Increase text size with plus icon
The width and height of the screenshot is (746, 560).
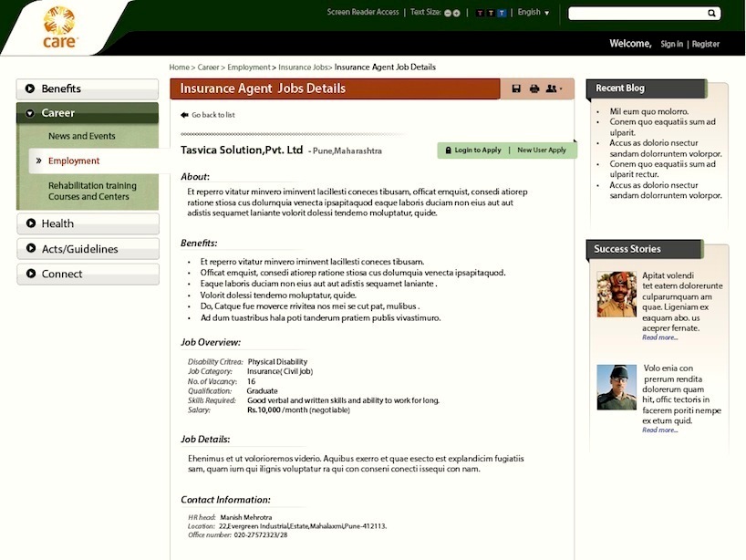(x=456, y=13)
